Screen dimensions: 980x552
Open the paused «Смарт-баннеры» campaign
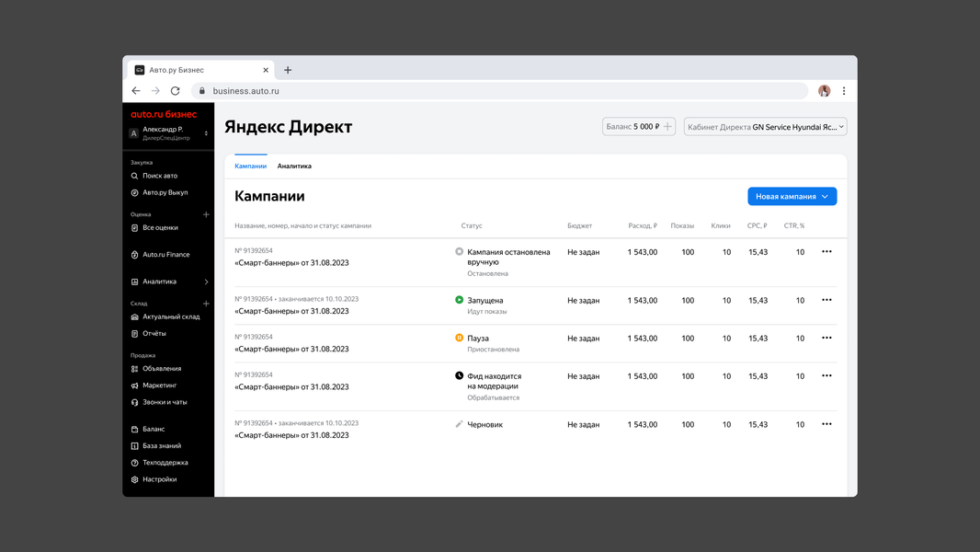tap(291, 349)
